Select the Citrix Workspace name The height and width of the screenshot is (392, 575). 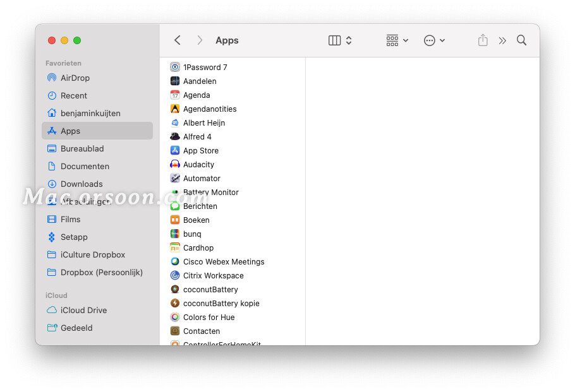214,275
